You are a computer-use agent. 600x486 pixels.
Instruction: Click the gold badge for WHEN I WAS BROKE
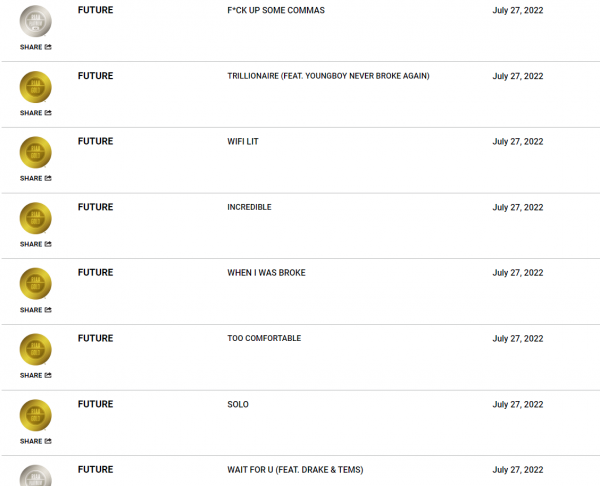pos(36,284)
